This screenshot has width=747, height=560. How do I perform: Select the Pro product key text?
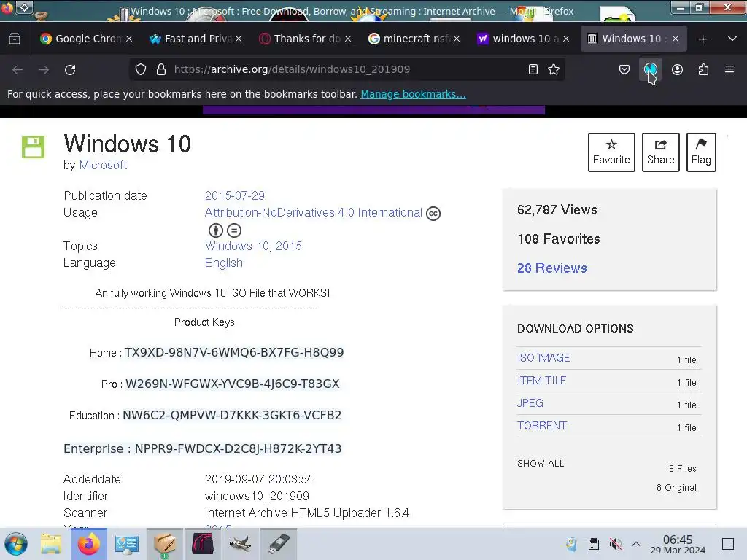click(x=233, y=384)
